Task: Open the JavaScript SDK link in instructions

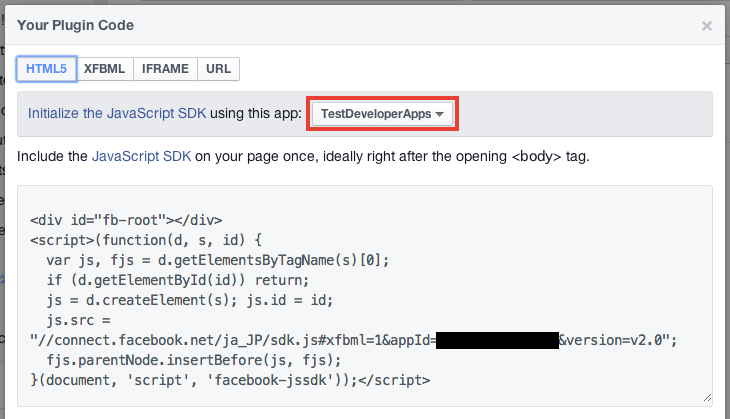Action: (142, 156)
